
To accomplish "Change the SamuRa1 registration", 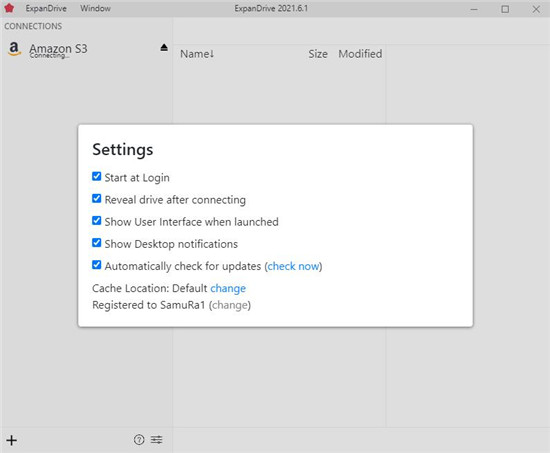I will pos(230,305).
